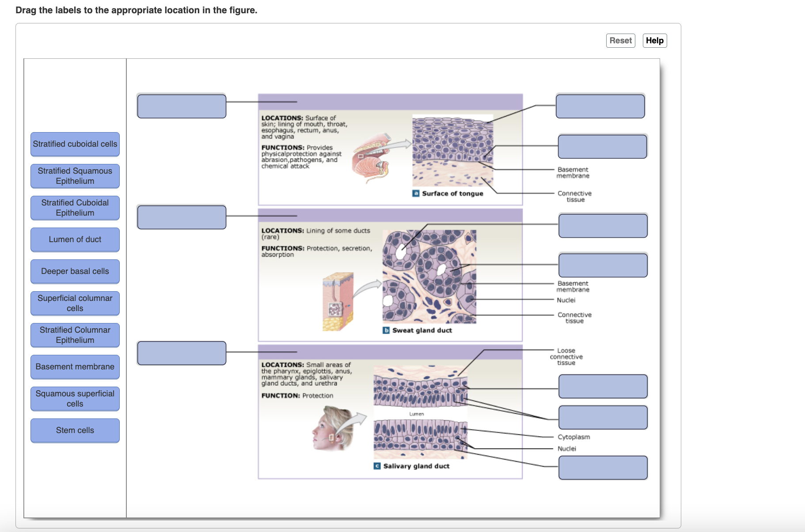Click the 'Deeper basal cells' label
This screenshot has width=805, height=532.
coord(75,271)
